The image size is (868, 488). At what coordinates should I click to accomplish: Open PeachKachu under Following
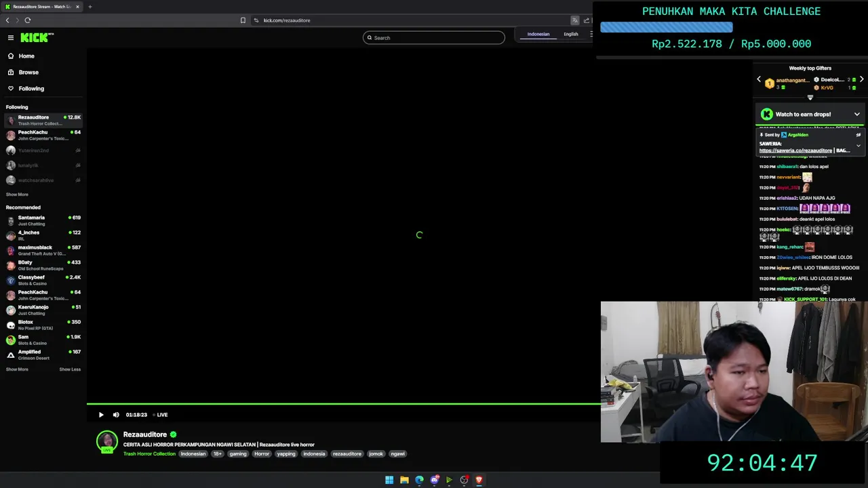(43, 135)
